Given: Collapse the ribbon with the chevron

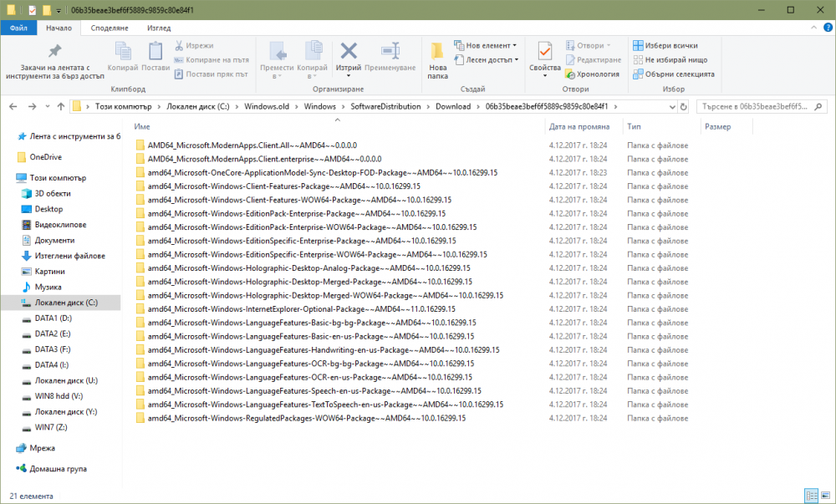Looking at the screenshot, I should coord(813,28).
